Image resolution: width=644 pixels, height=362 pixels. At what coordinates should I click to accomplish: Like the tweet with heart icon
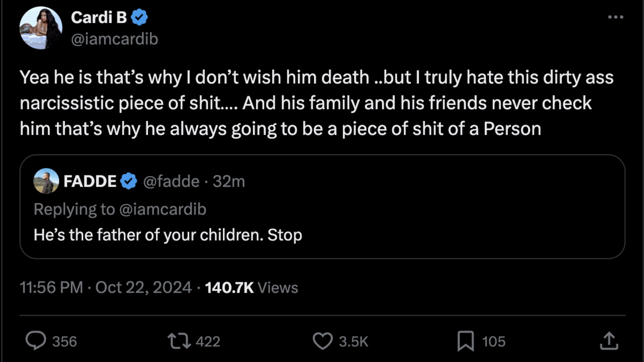pyautogui.click(x=323, y=341)
